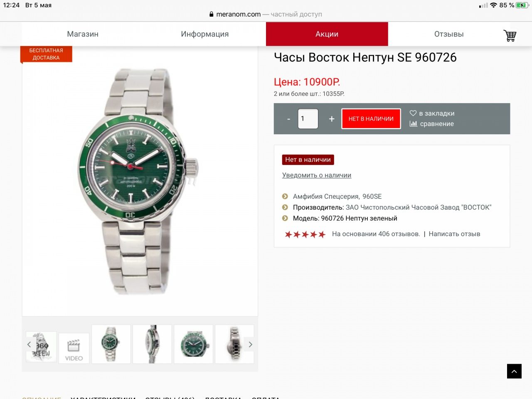This screenshot has height=399, width=532.
Task: Click the Написать отзыв link
Action: [454, 234]
